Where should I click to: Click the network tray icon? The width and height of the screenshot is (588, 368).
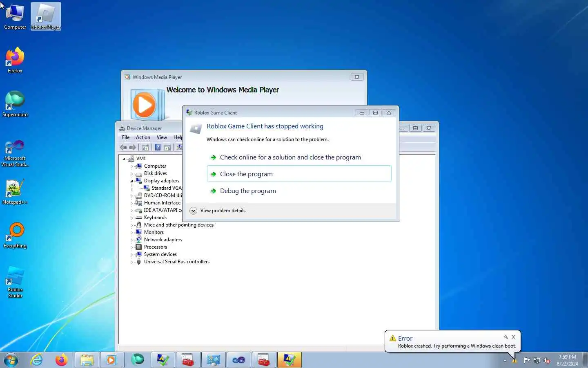[537, 360]
